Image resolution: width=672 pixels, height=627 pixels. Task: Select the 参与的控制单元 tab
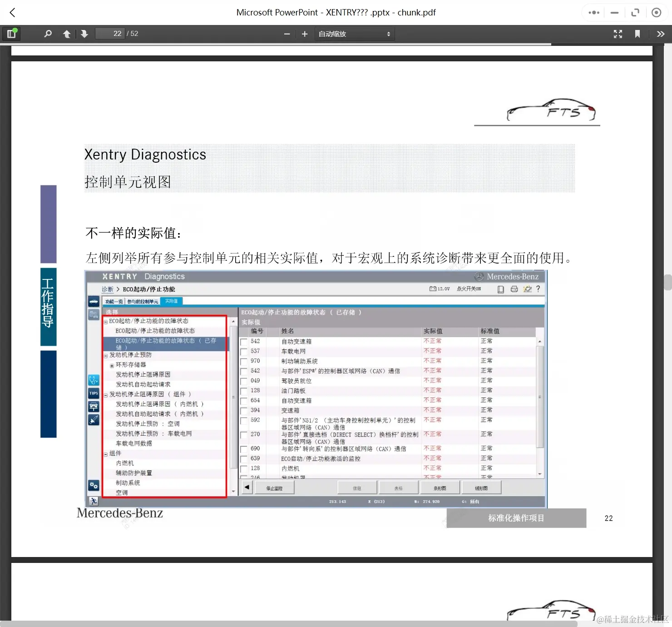(x=143, y=301)
